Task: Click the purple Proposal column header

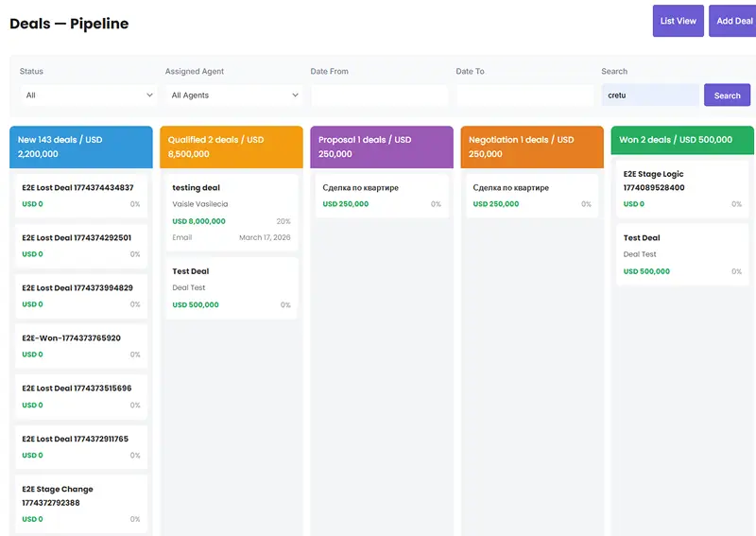Action: point(381,147)
